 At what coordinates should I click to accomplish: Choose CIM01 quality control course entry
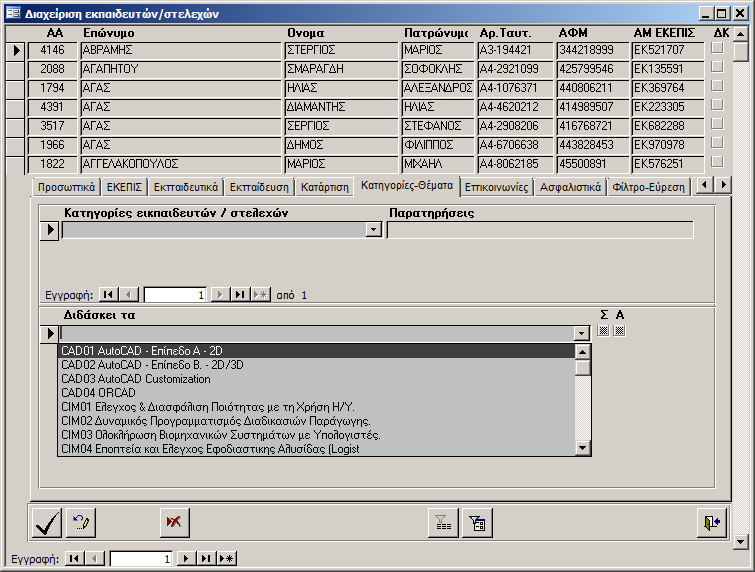(208, 406)
